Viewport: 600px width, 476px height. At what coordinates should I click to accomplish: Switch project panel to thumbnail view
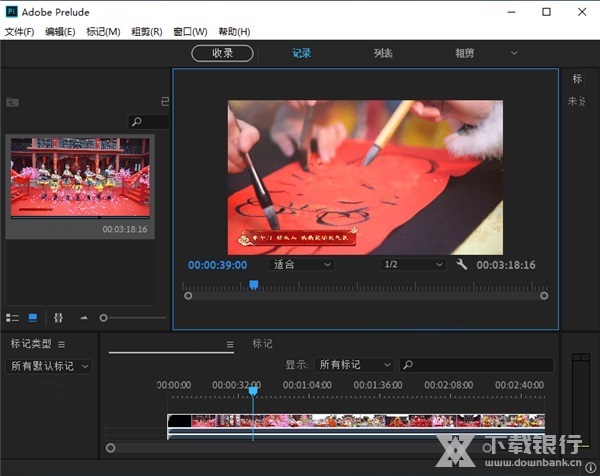(33, 318)
